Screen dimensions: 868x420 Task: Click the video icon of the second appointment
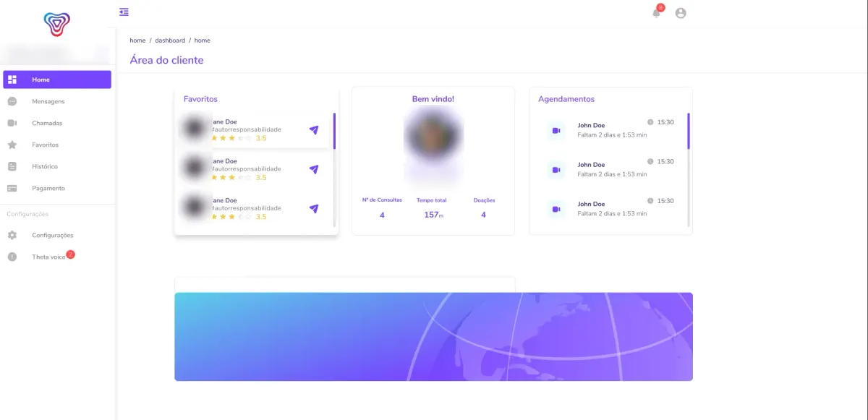(556, 169)
